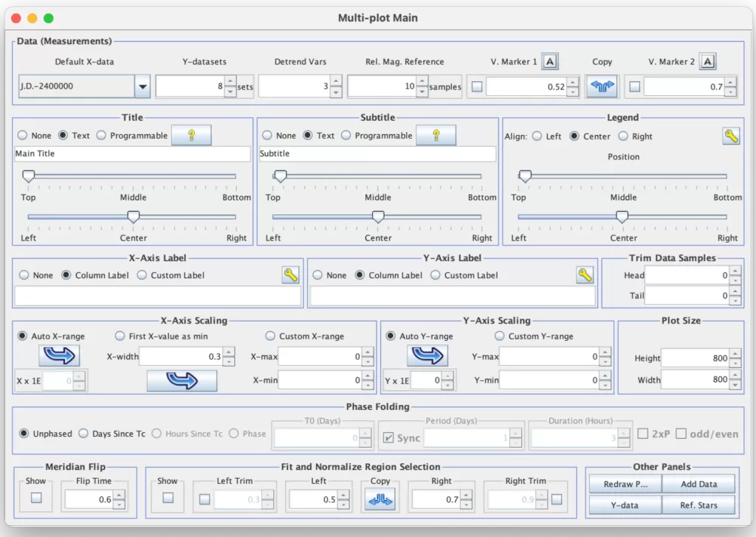Screen dimensions: 756x537
Task: Click the blue arrow under Auto Y-range
Action: pyautogui.click(x=427, y=356)
